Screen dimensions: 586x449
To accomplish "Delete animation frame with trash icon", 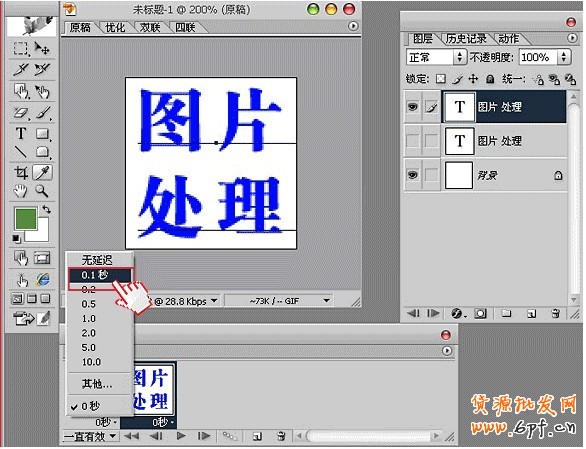I will click(x=281, y=436).
